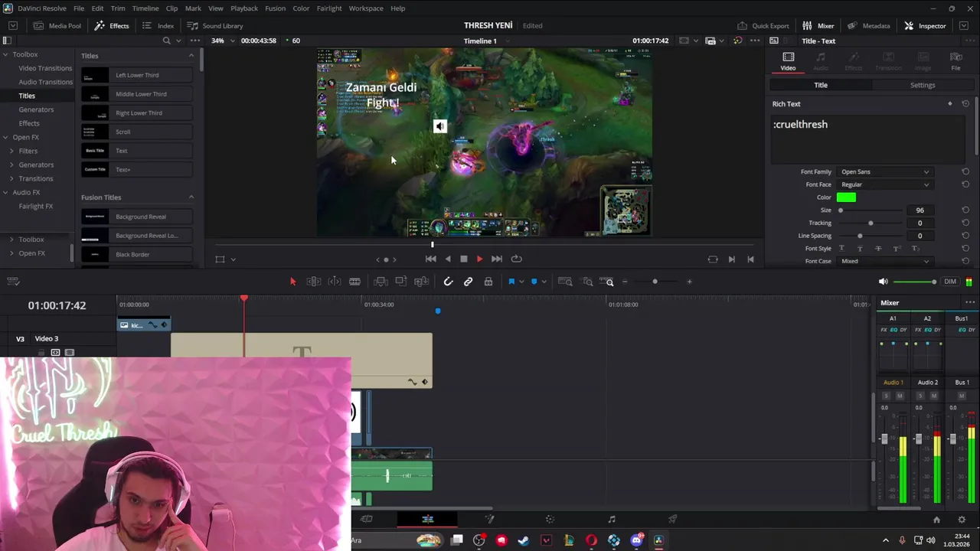Image resolution: width=980 pixels, height=551 pixels.
Task: Choose the Dynamic Trim Mode tool
Action: (335, 282)
